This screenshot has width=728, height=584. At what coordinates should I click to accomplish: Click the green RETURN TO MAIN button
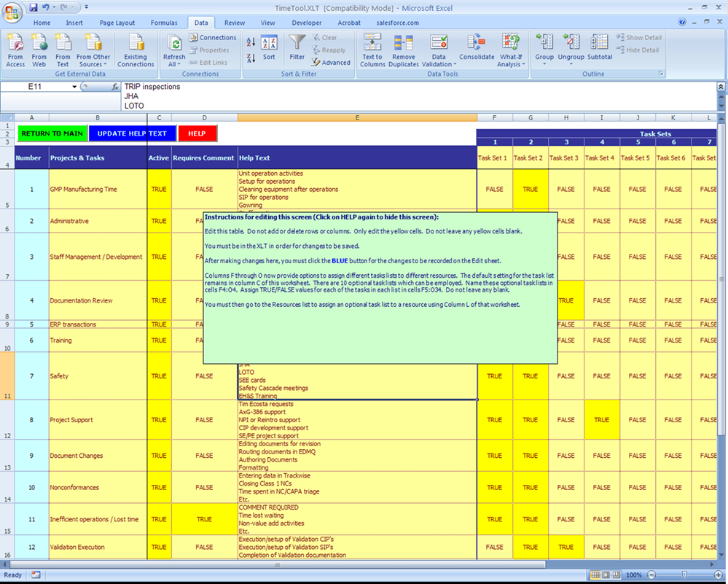(52, 133)
